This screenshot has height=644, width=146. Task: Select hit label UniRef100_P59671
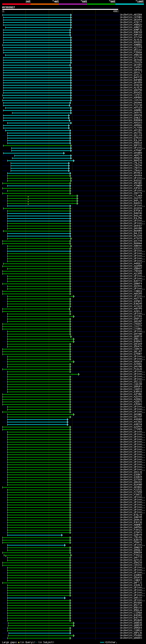point(131,542)
